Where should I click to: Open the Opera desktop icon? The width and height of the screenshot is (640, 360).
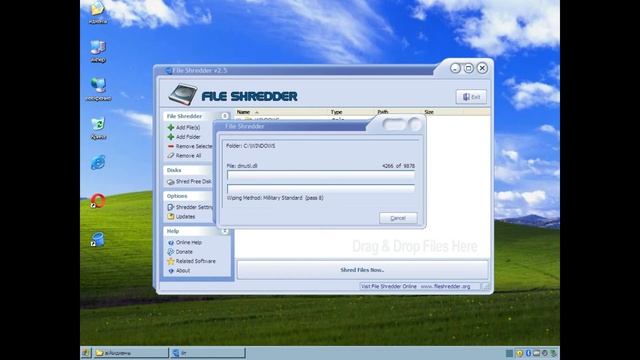pyautogui.click(x=98, y=201)
